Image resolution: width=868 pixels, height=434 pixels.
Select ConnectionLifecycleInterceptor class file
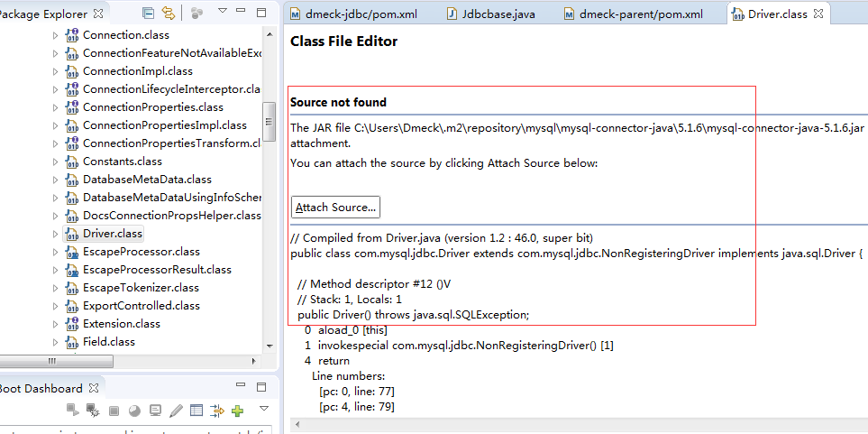pyautogui.click(x=171, y=89)
